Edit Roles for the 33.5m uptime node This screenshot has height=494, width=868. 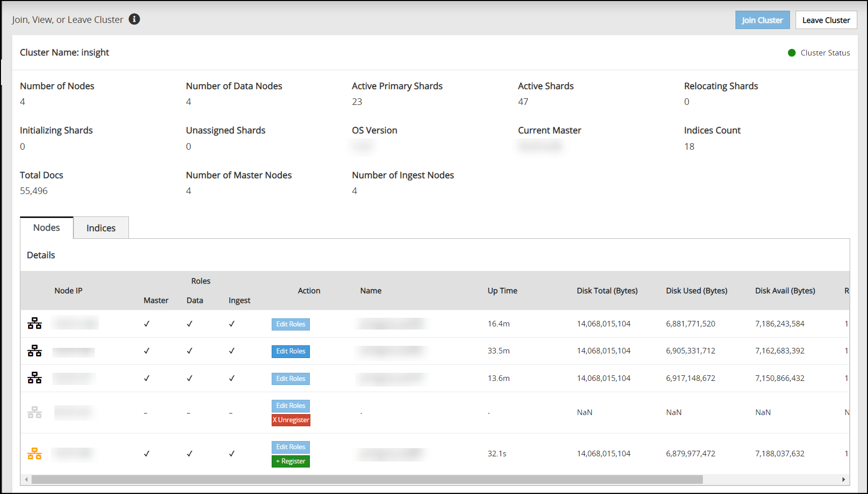pyautogui.click(x=291, y=351)
